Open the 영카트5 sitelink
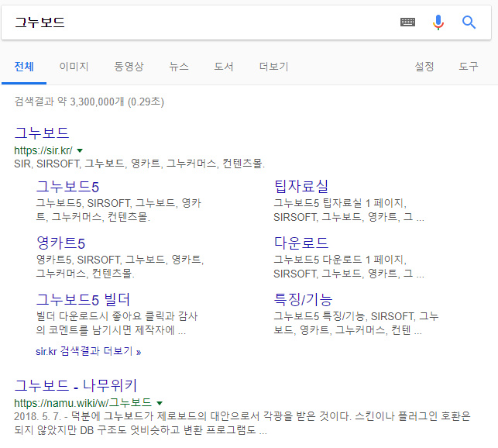Viewport: 498px width, 448px height. [60, 243]
